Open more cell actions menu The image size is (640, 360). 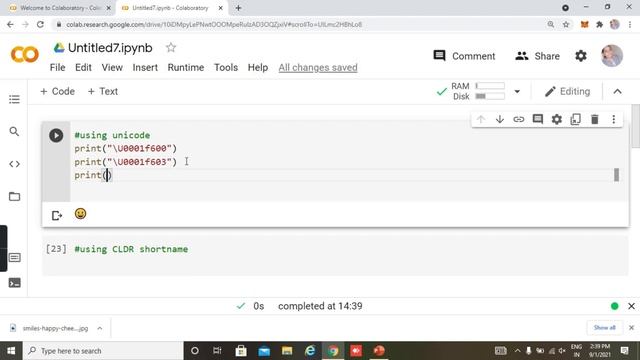pos(613,119)
